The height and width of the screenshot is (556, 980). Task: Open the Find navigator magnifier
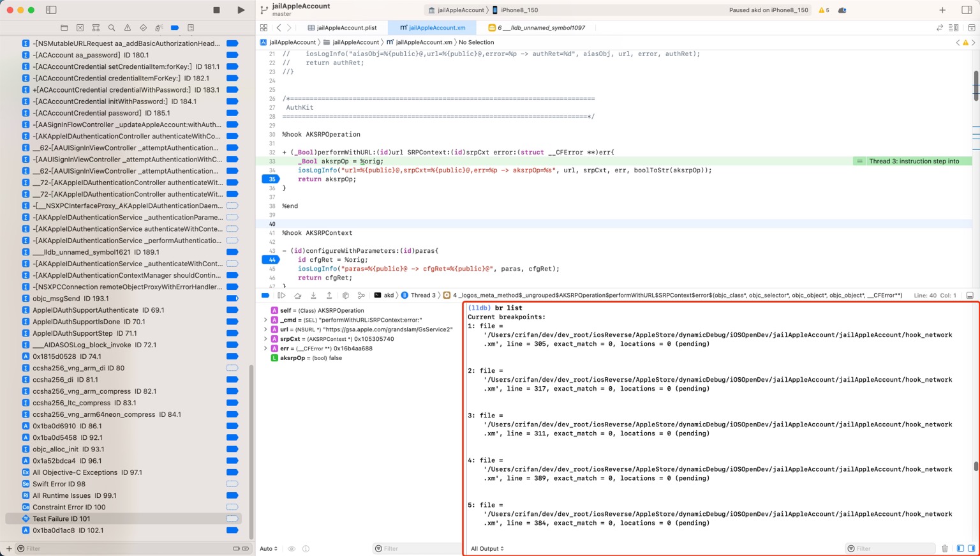point(112,28)
